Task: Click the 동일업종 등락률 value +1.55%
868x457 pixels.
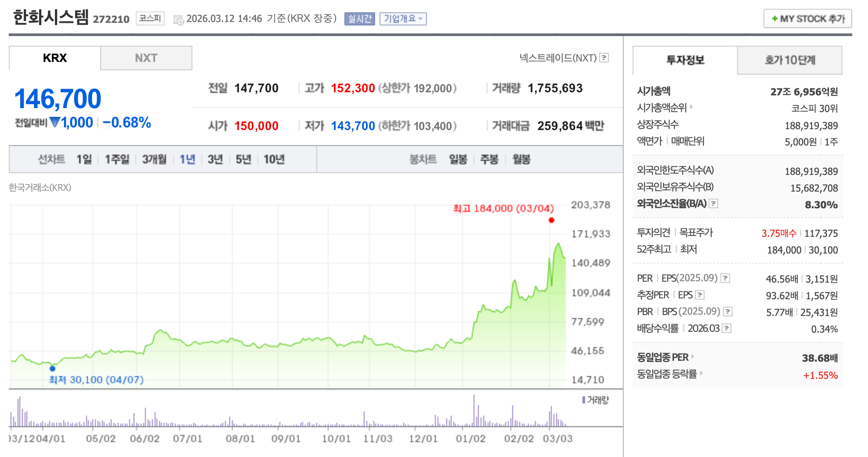Action: point(821,375)
